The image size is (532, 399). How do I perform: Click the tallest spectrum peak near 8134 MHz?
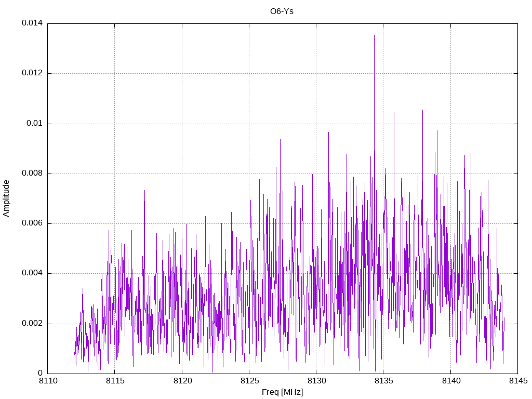374,35
